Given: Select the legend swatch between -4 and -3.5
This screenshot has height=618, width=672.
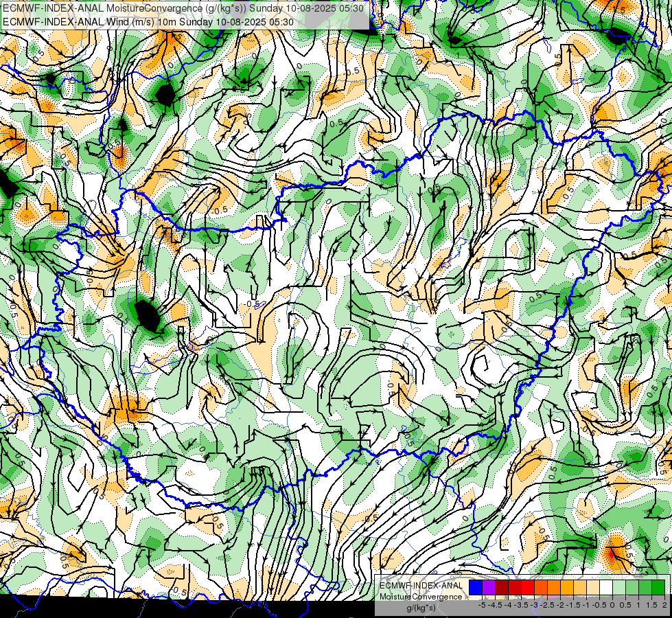Looking at the screenshot, I should pos(515,588).
